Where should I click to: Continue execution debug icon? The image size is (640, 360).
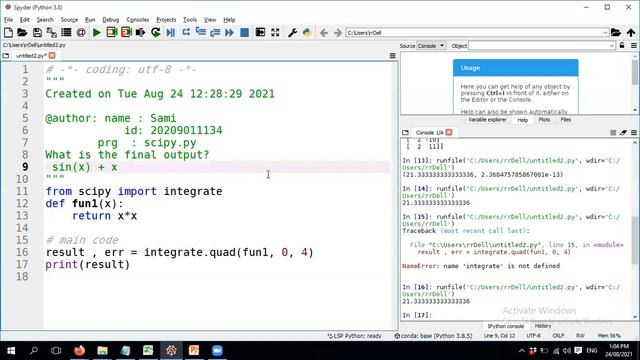coord(229,33)
